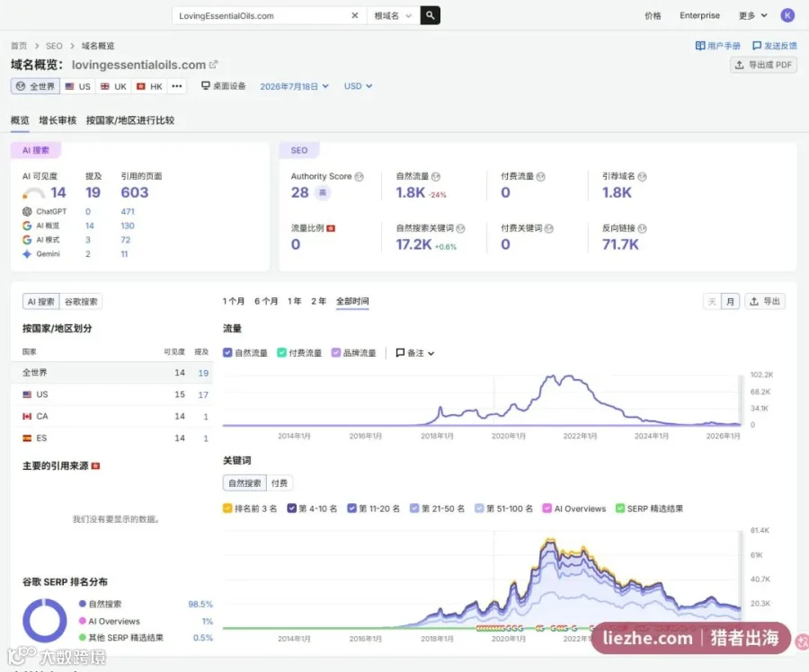Go to SEO breadcrumb link

[x=54, y=46]
